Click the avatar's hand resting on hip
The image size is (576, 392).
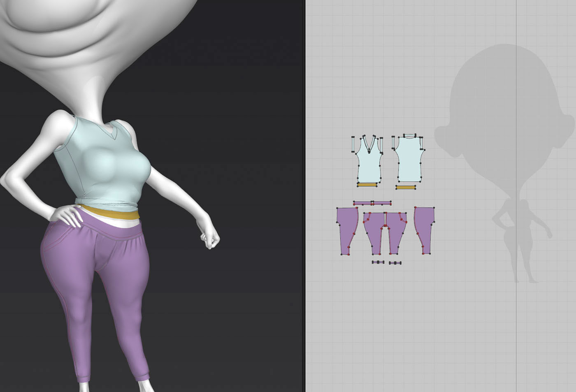coord(66,215)
